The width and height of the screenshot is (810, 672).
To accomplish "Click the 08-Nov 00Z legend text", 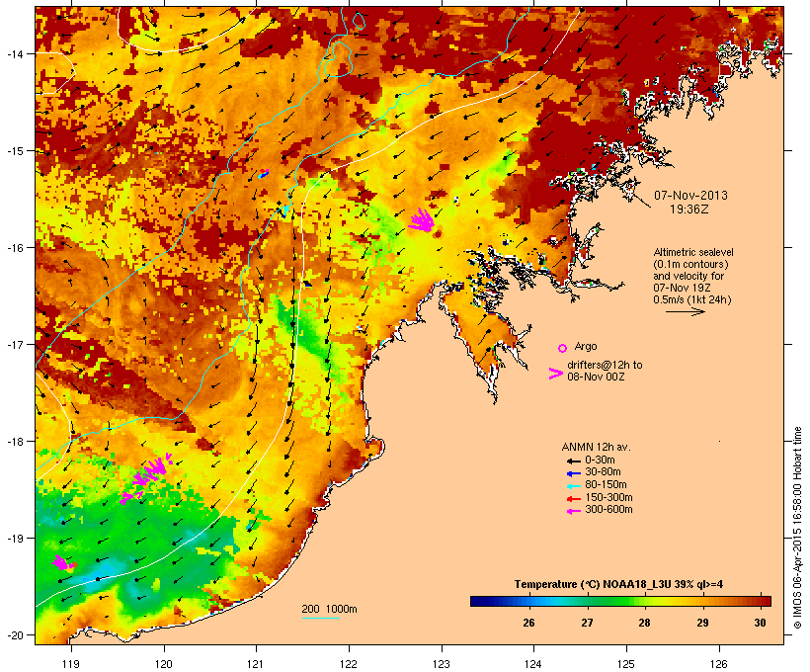I will pos(596,377).
